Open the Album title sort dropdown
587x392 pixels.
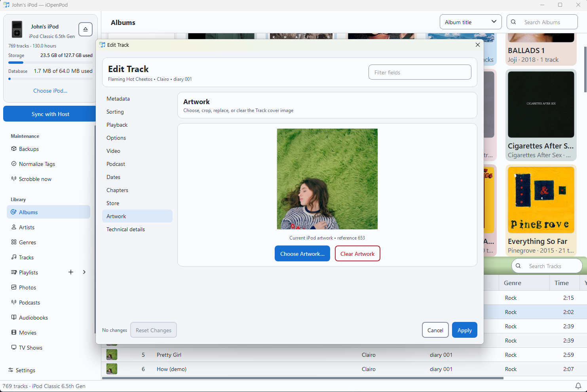pos(471,22)
